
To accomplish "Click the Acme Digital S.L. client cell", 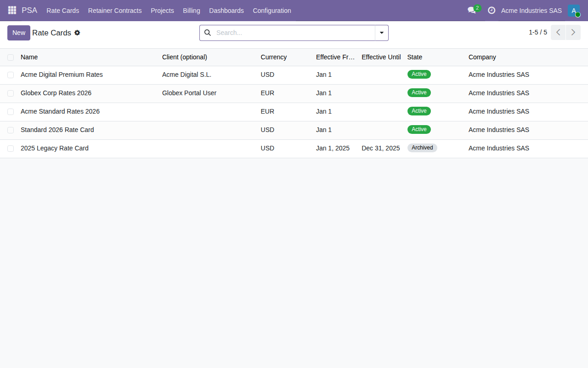I will coord(187,75).
